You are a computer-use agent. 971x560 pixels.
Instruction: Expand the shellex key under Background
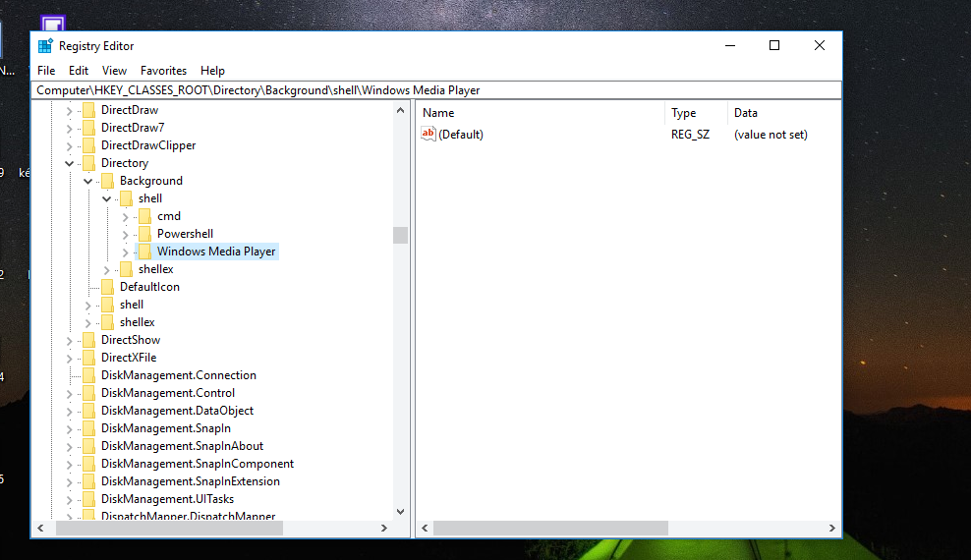[x=106, y=270]
